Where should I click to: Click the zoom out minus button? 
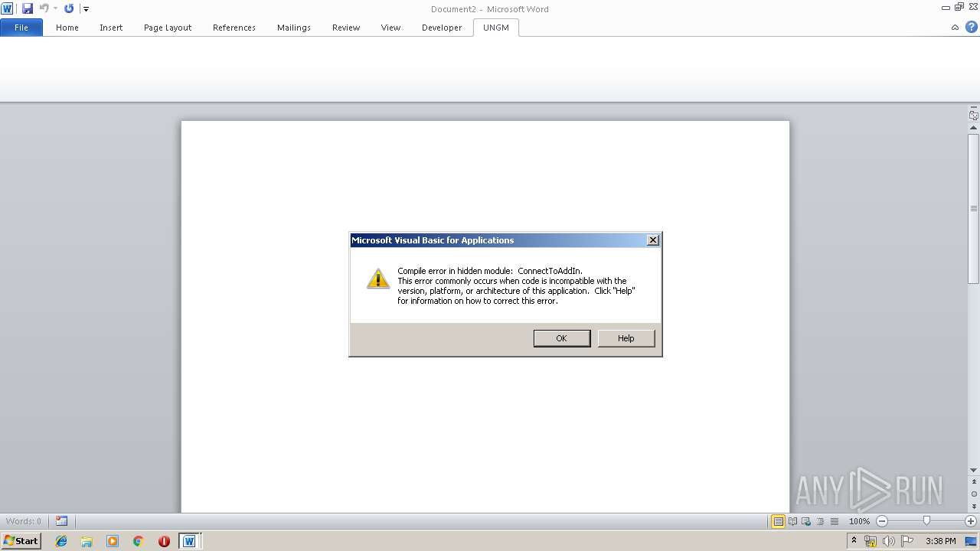(x=882, y=521)
